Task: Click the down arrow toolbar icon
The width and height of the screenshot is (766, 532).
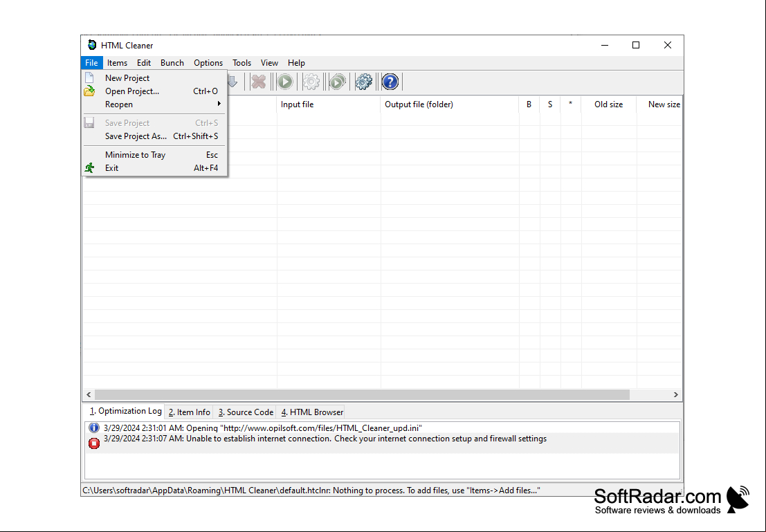Action: 232,82
